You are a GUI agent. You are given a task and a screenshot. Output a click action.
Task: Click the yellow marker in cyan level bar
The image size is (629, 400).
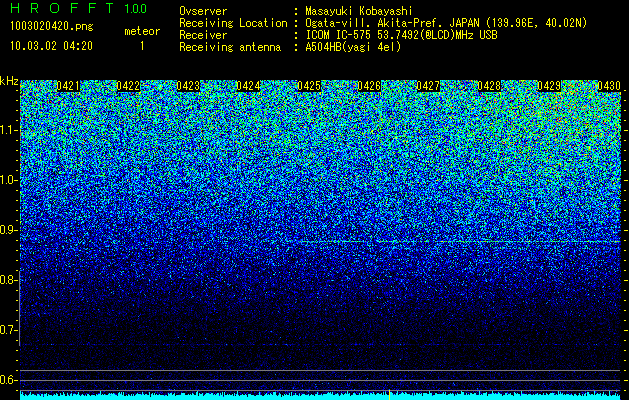pyautogui.click(x=389, y=394)
